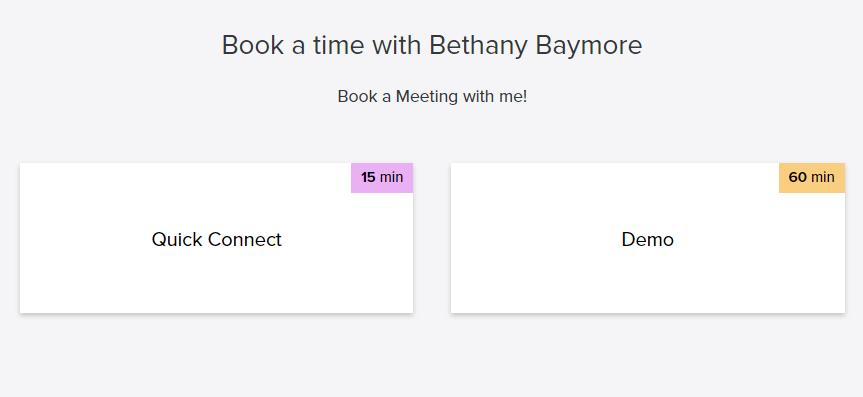Open the Demo meeting card
This screenshot has height=397, width=863.
click(648, 238)
